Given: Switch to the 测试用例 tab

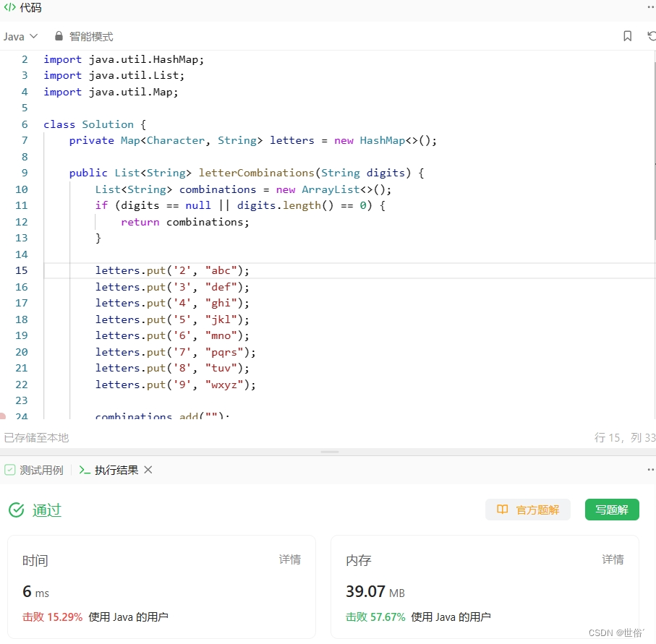Looking at the screenshot, I should tap(34, 470).
